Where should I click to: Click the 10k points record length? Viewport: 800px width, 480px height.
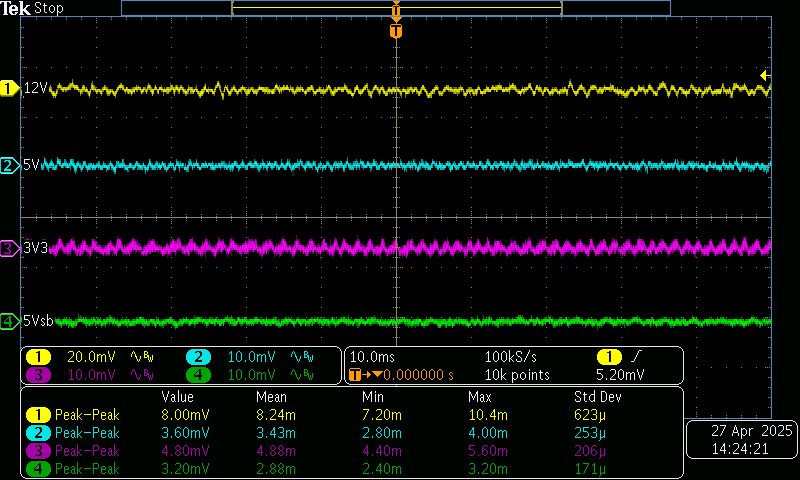pyautogui.click(x=517, y=375)
